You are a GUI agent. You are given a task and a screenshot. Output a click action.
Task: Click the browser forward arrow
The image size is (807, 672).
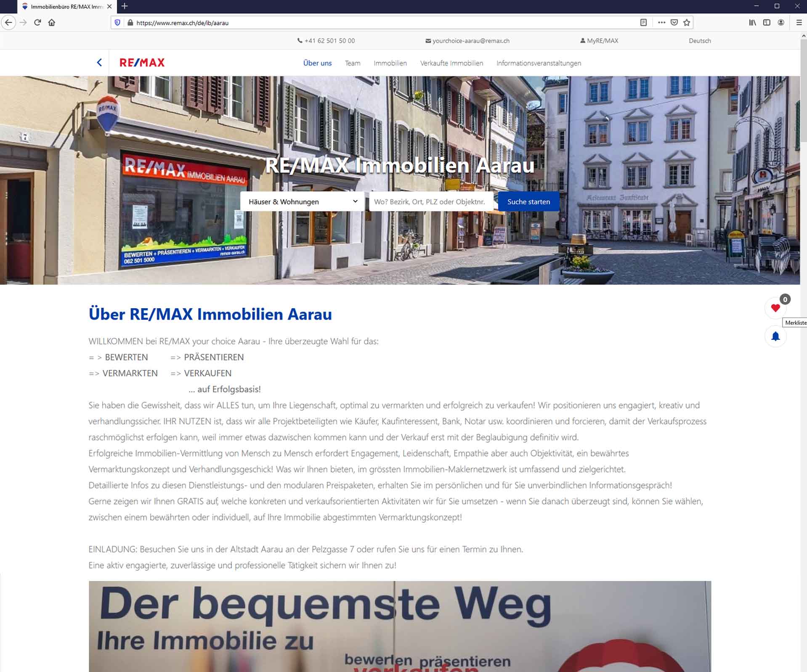24,23
